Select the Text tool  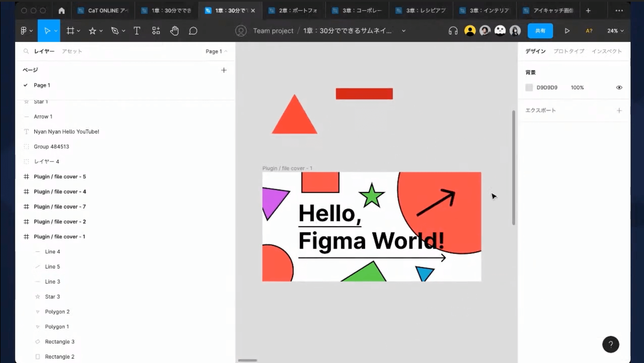[x=137, y=31]
